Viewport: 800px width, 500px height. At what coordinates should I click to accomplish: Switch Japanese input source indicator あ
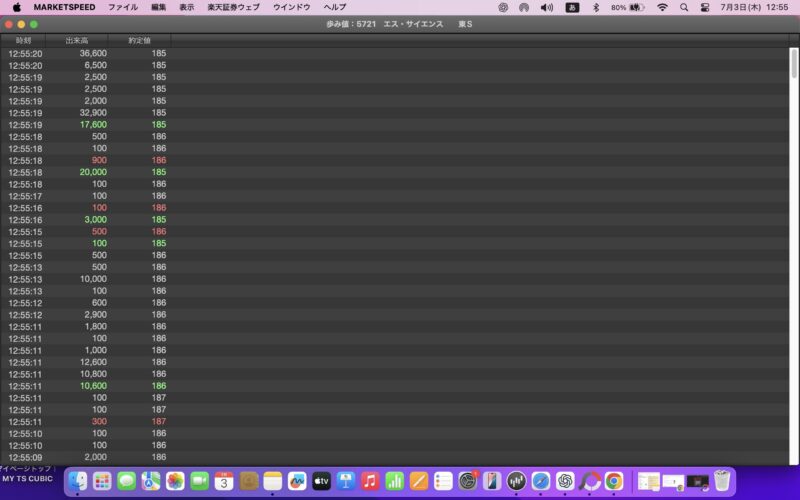(x=572, y=7)
